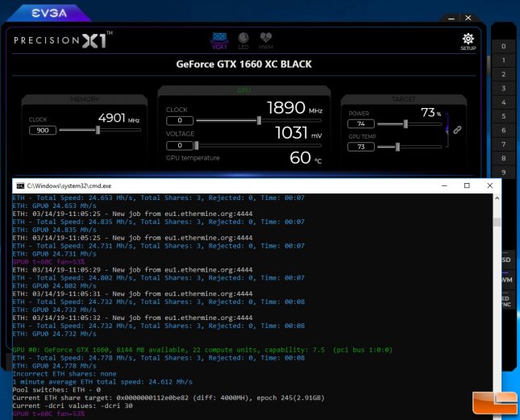This screenshot has height=420, width=520.
Task: Select profile 4 in sidebar
Action: (503, 102)
